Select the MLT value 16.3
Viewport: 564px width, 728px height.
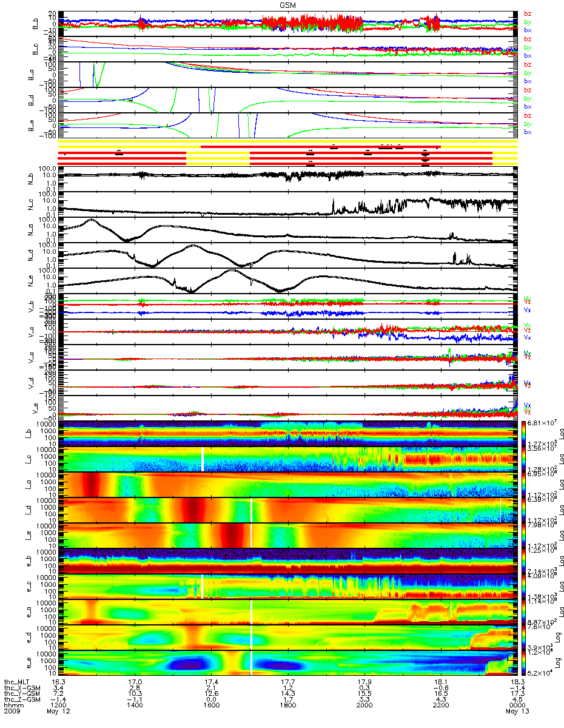[59, 682]
